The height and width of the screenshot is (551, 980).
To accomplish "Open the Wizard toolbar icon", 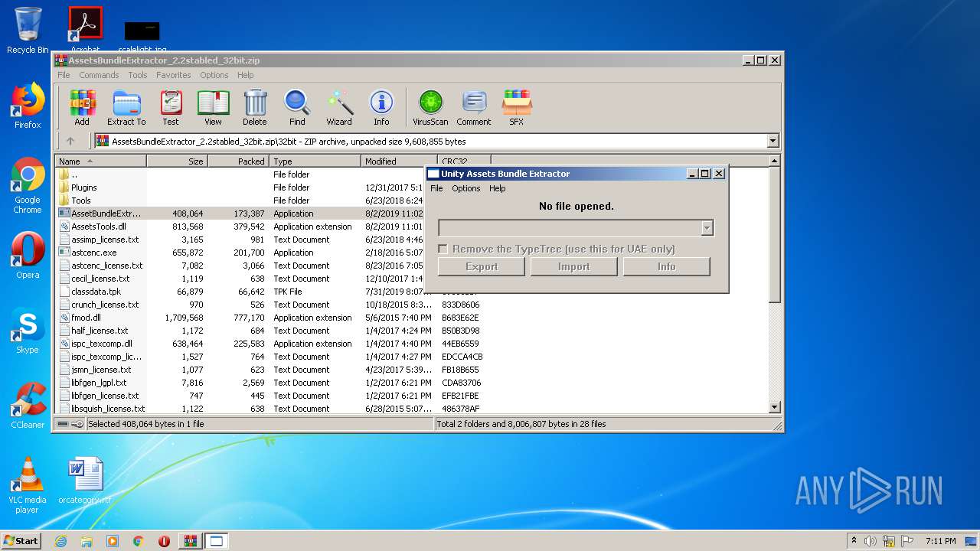I will (x=339, y=108).
